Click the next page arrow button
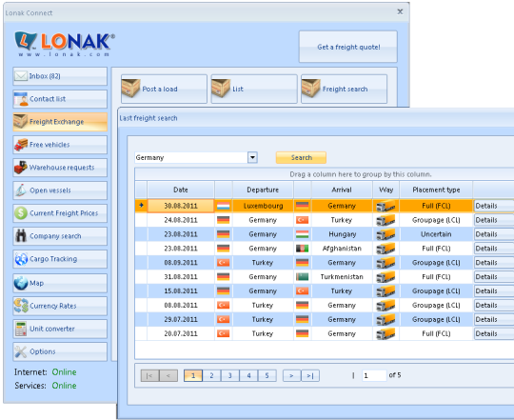Viewport: 514px width, 420px height. (291, 376)
